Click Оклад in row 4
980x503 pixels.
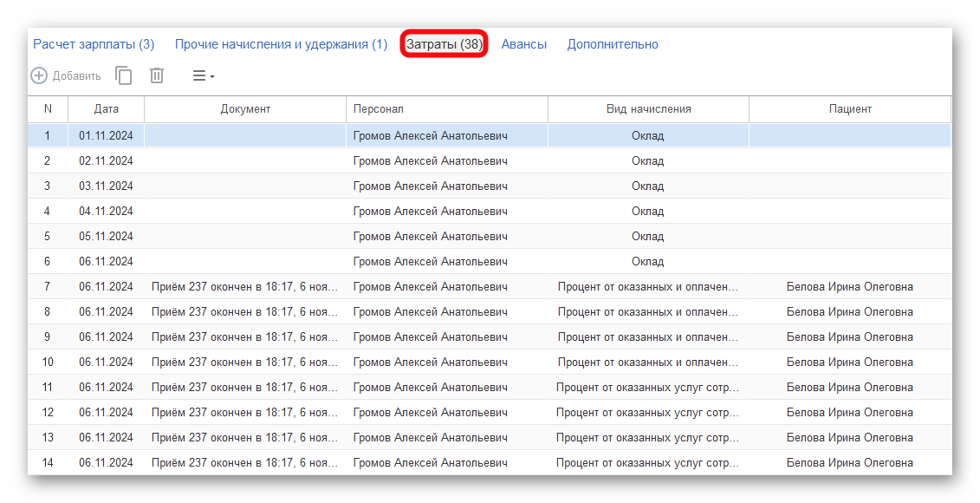click(x=647, y=211)
